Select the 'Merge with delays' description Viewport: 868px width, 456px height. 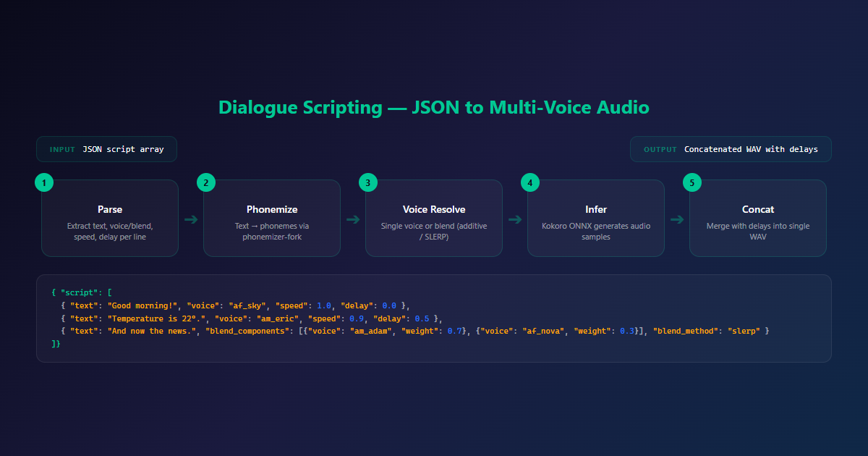(758, 232)
